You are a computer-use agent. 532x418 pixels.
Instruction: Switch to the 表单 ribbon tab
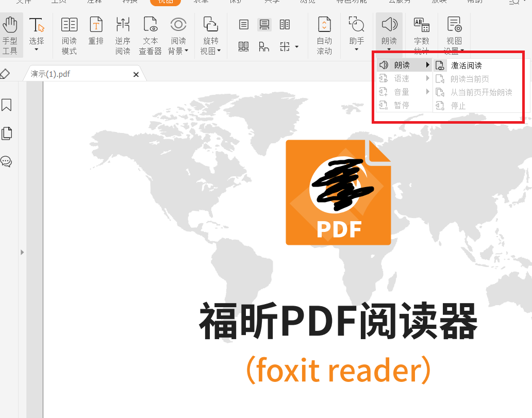pyautogui.click(x=201, y=2)
